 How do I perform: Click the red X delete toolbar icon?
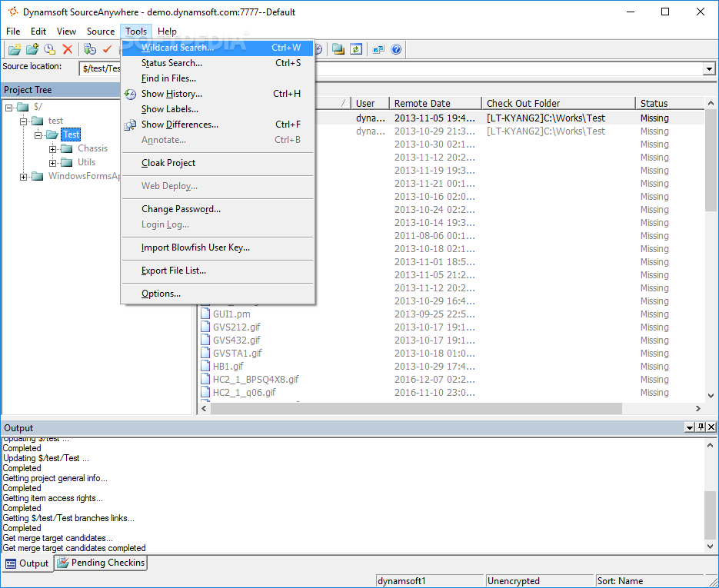[x=68, y=49]
